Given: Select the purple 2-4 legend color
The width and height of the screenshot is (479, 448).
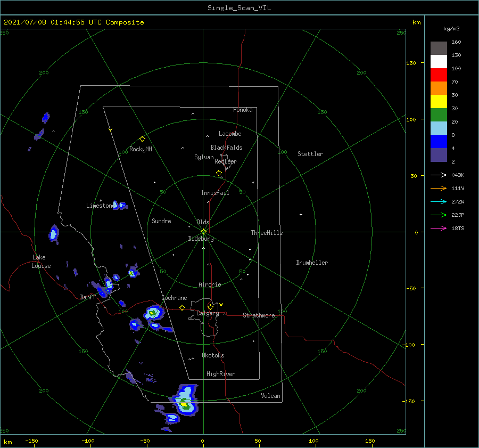Looking at the screenshot, I should [439, 154].
